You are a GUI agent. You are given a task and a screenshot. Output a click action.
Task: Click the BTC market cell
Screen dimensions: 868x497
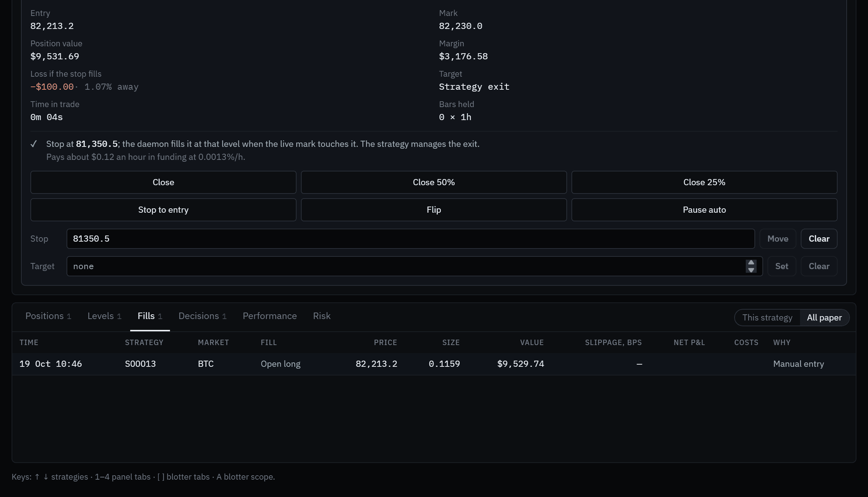coord(206,364)
